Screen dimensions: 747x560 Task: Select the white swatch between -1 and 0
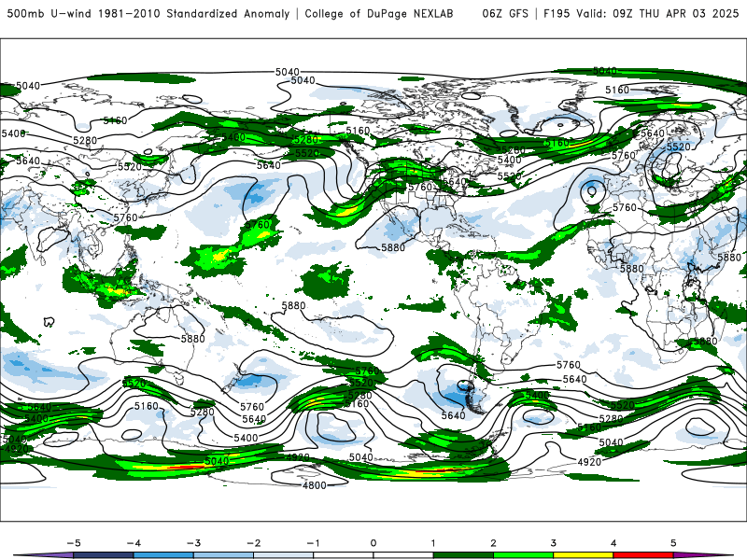pyautogui.click(x=344, y=555)
